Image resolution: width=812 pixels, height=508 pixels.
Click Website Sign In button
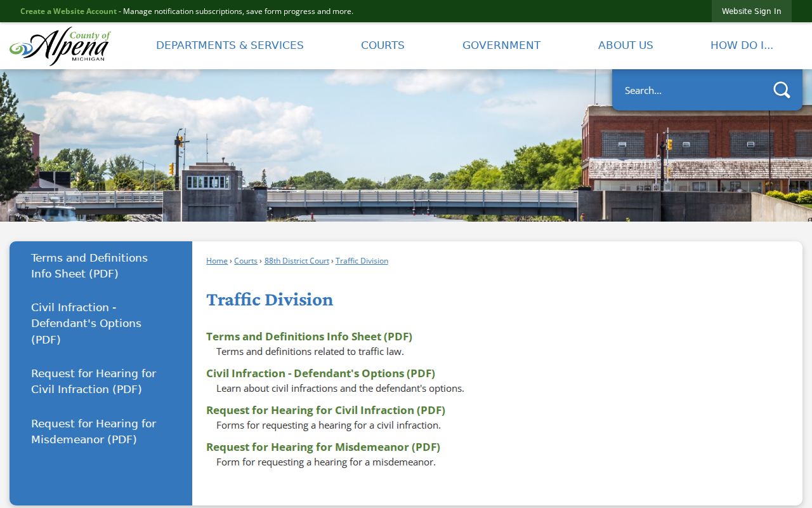(751, 11)
